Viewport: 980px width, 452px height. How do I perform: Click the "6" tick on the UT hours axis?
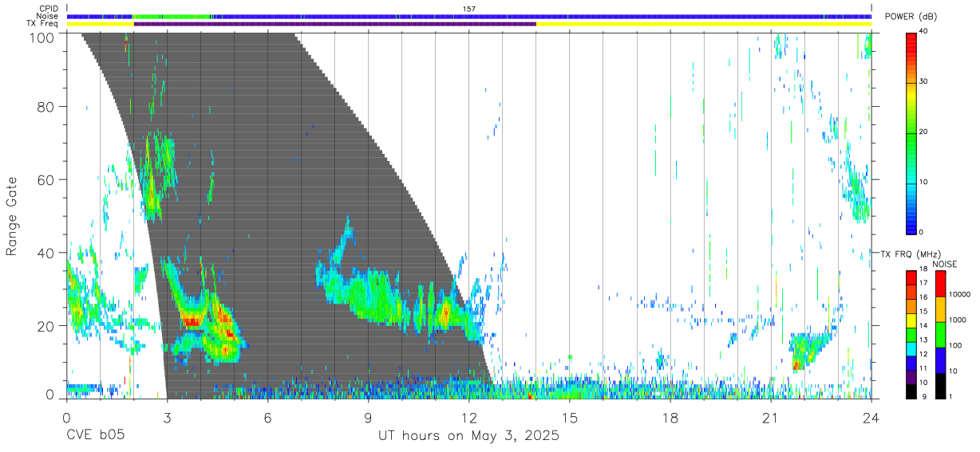[267, 417]
